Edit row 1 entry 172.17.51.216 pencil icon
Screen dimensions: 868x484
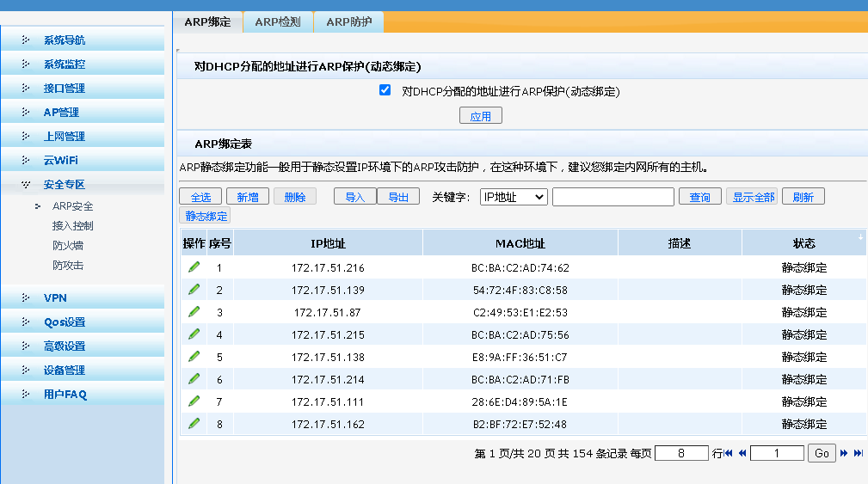[x=194, y=267]
